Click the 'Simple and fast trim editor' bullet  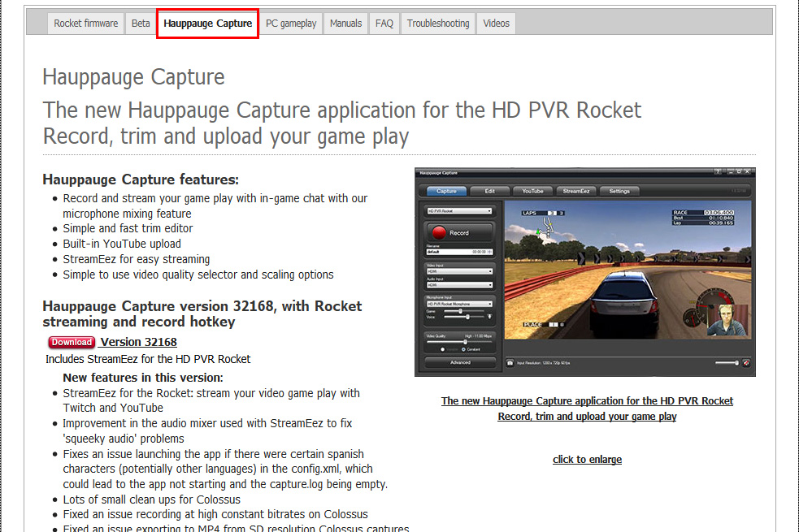tap(128, 228)
